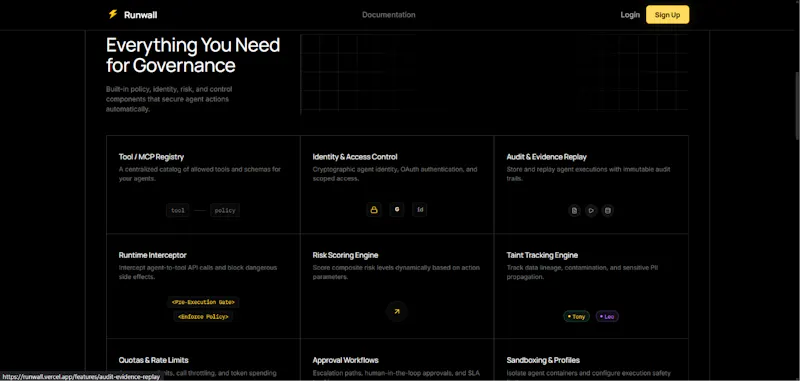Open the Documentation page
The width and height of the screenshot is (800, 381).
coord(389,15)
